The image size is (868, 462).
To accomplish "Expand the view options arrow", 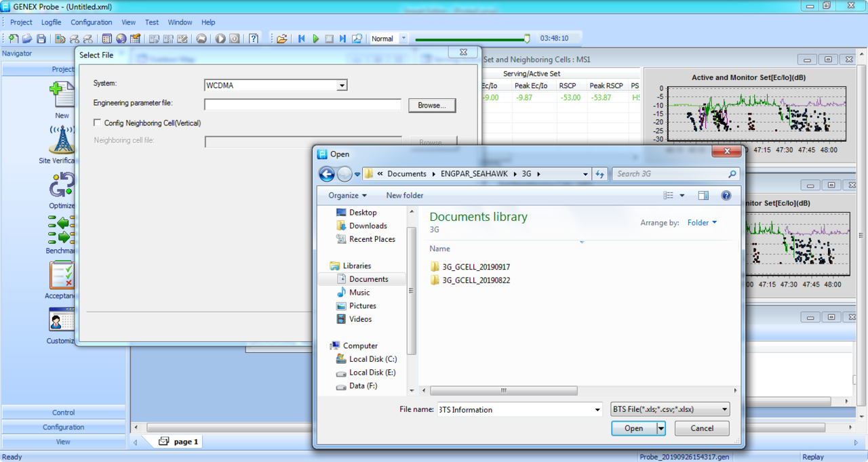I will coord(682,195).
